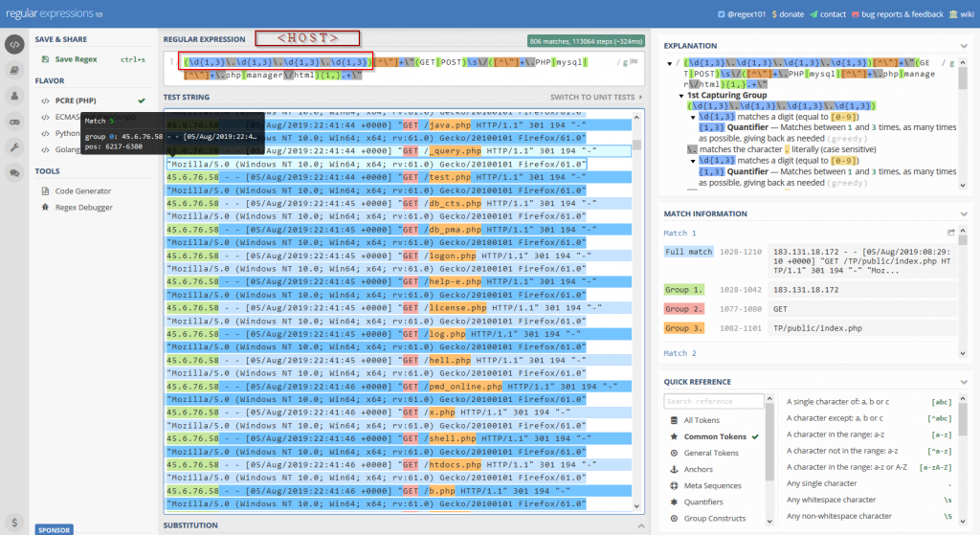980x535 pixels.
Task: Collapse the Match Information panel chevron
Action: click(x=963, y=213)
